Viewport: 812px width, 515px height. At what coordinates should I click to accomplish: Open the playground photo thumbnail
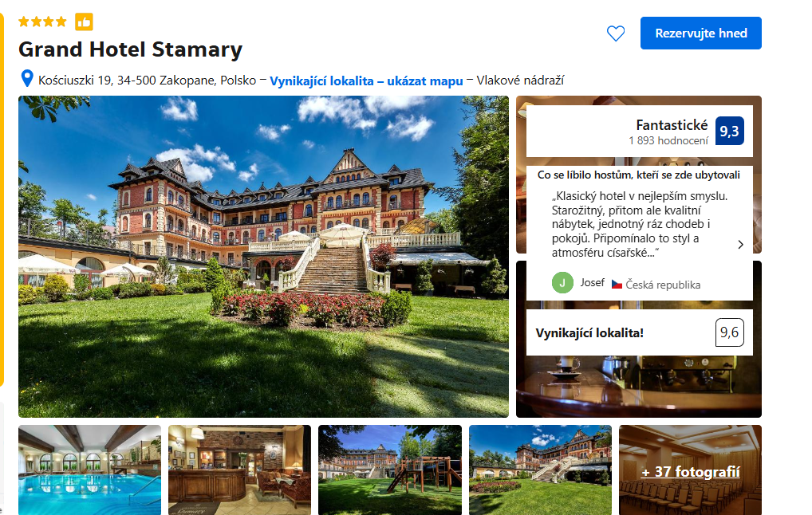[390, 470]
